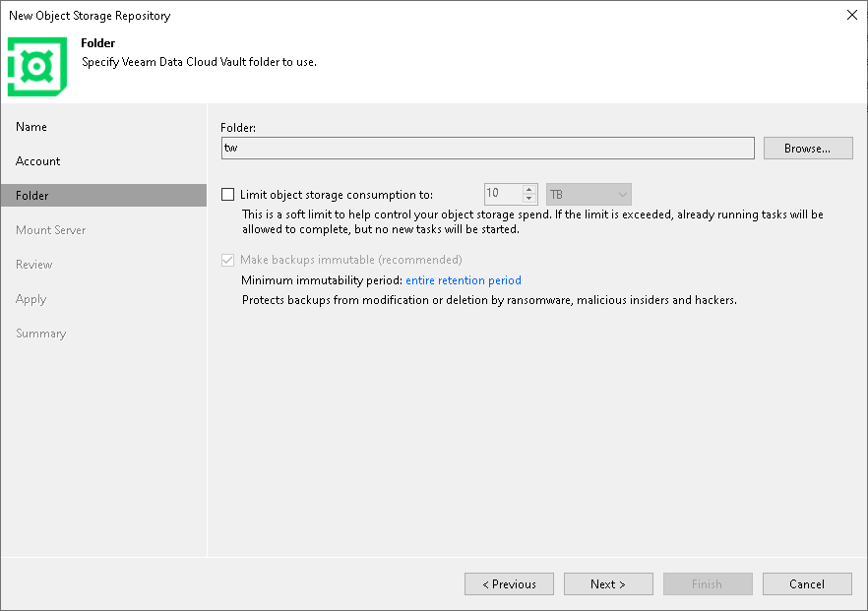Decrease storage limit with the down arrow
Image resolution: width=868 pixels, height=611 pixels.
(529, 199)
